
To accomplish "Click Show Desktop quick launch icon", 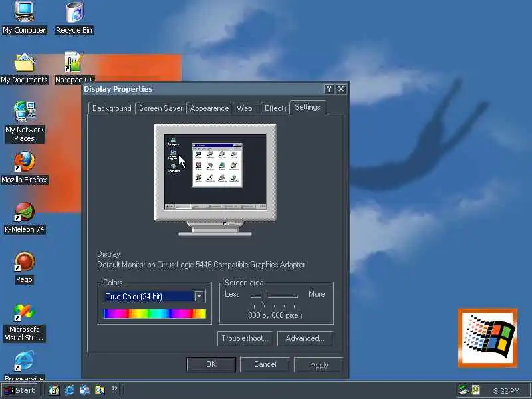I will 54,390.
